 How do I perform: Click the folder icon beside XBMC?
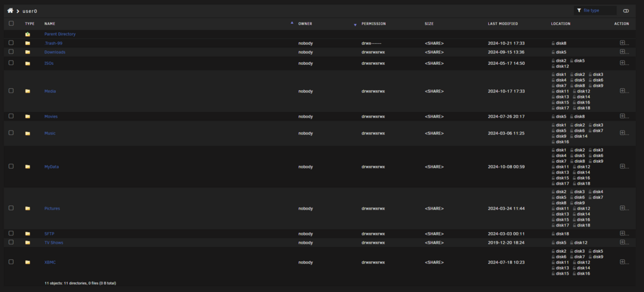(28, 262)
